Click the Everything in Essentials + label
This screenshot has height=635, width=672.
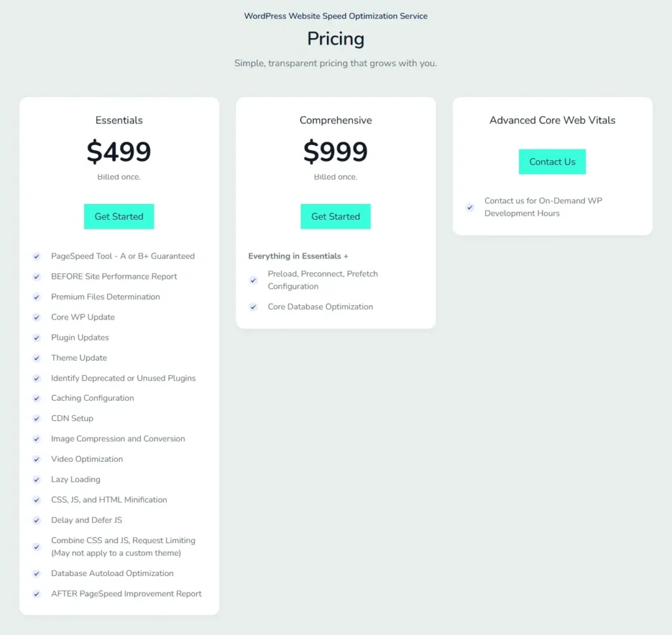point(298,256)
